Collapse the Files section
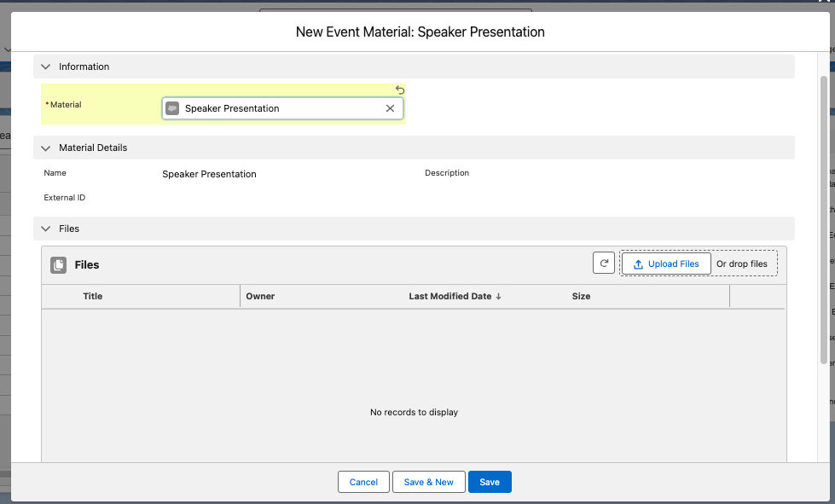Image resolution: width=835 pixels, height=504 pixels. point(46,229)
